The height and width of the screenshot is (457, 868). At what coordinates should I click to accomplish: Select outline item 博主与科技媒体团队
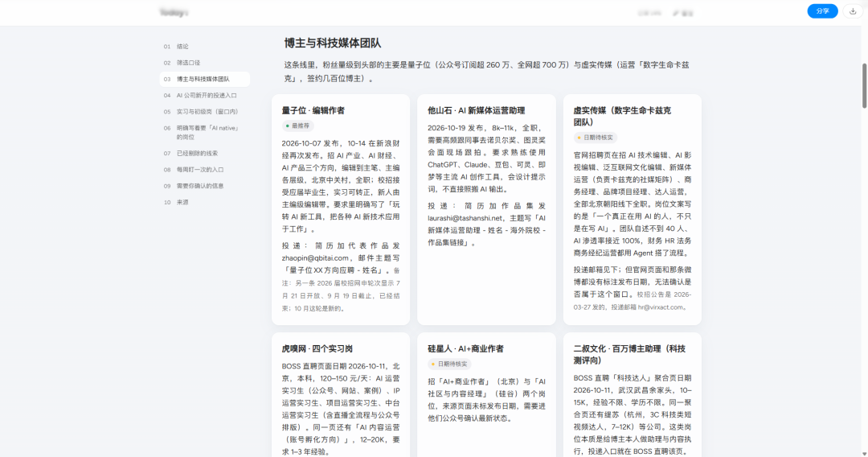click(204, 79)
